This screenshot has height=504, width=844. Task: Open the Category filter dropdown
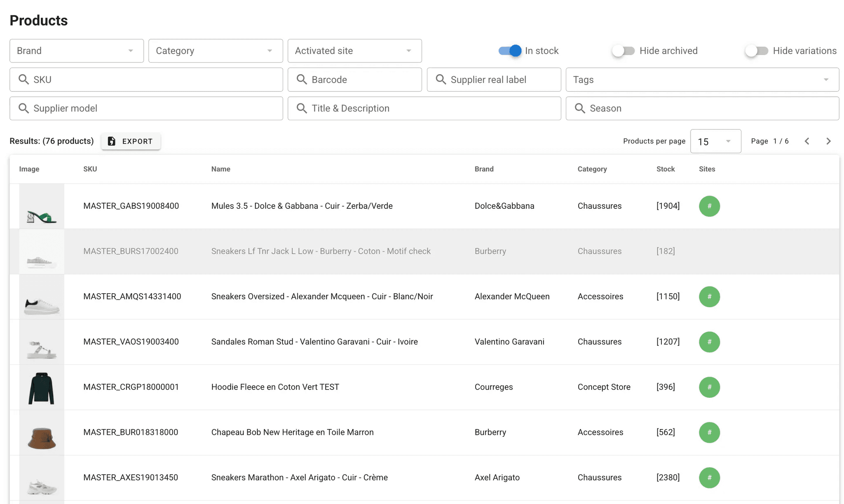216,51
